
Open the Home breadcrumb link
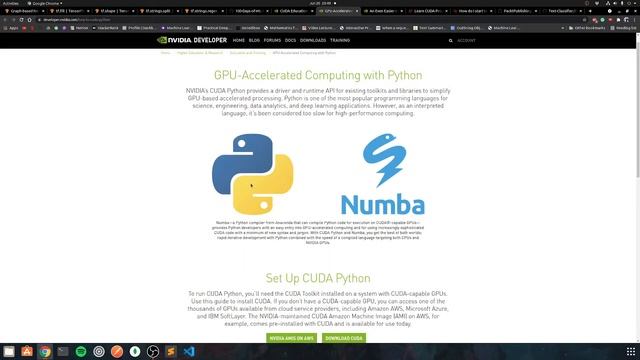165,53
